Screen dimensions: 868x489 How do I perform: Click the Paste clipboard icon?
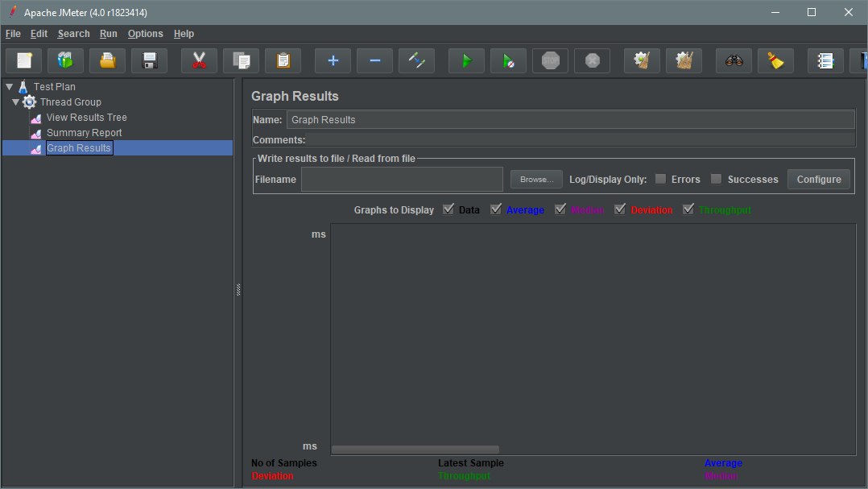(x=283, y=60)
